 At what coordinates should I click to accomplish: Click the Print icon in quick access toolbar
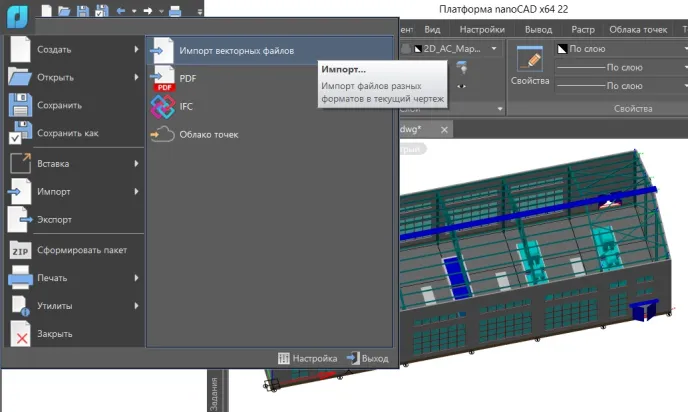[x=176, y=11]
